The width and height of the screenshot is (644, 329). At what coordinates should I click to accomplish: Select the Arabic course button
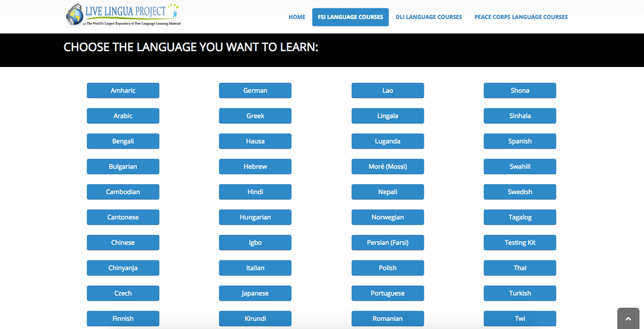point(123,116)
